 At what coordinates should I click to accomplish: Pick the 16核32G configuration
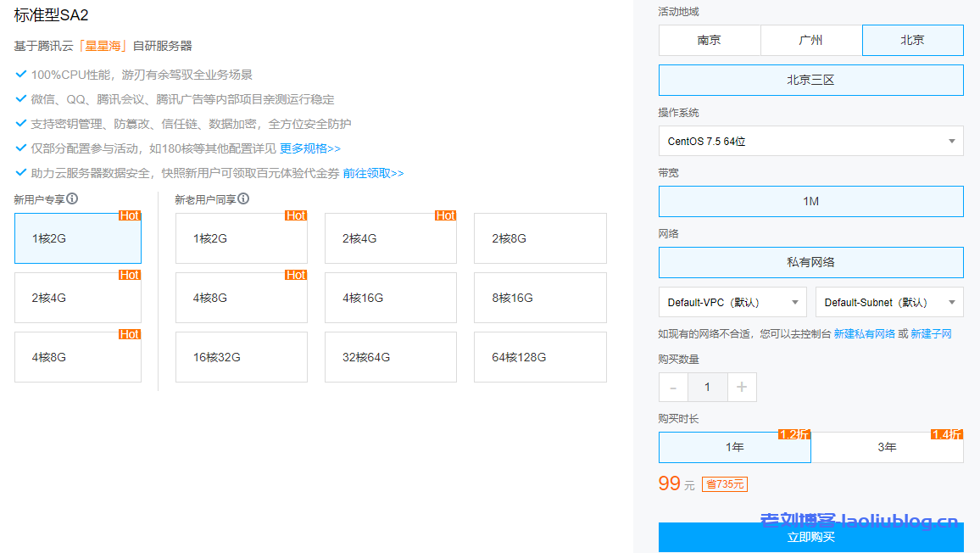point(241,357)
